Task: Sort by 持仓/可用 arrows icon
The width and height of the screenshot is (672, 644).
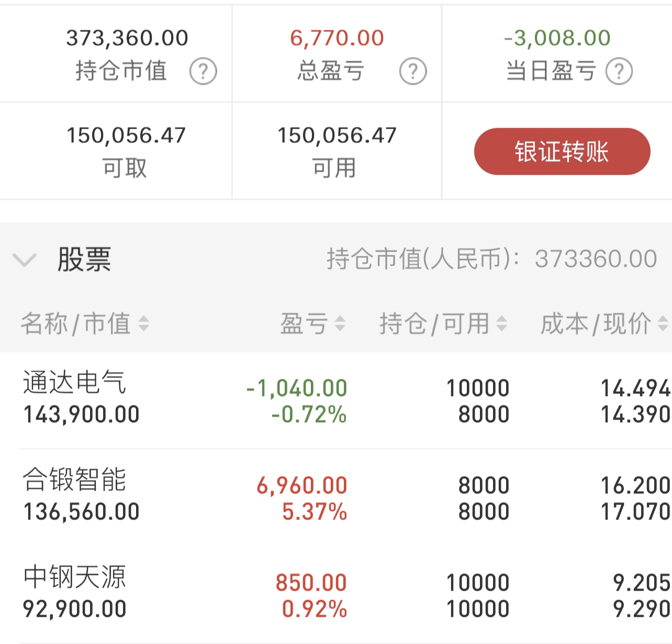Action: [501, 324]
